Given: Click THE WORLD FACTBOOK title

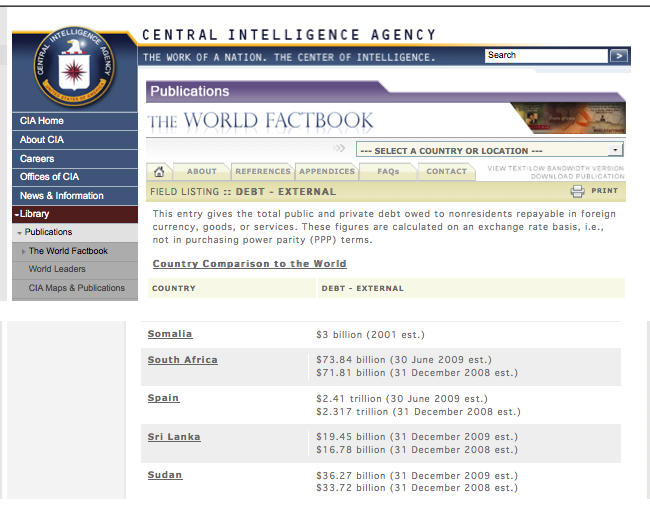Looking at the screenshot, I should click(x=260, y=121).
